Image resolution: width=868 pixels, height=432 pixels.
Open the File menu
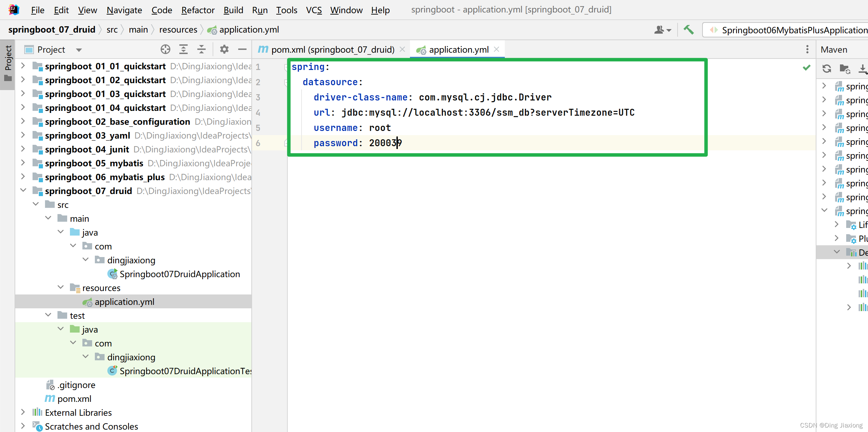38,10
